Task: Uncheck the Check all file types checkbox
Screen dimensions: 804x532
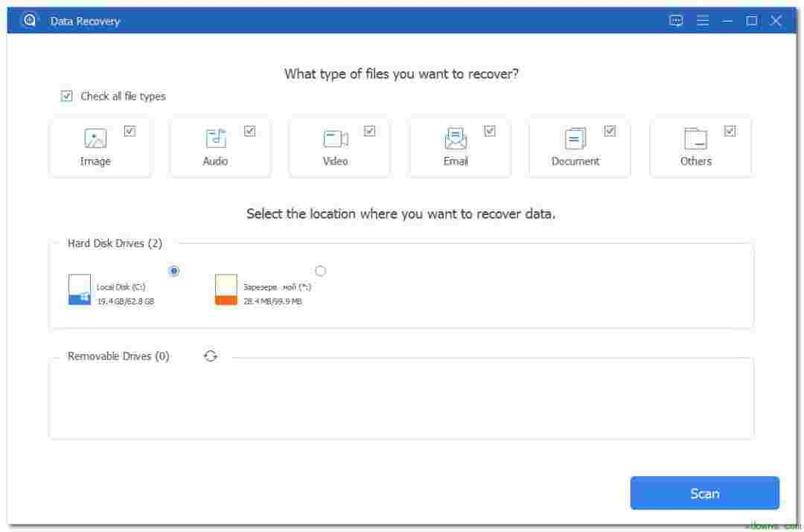Action: pyautogui.click(x=67, y=95)
